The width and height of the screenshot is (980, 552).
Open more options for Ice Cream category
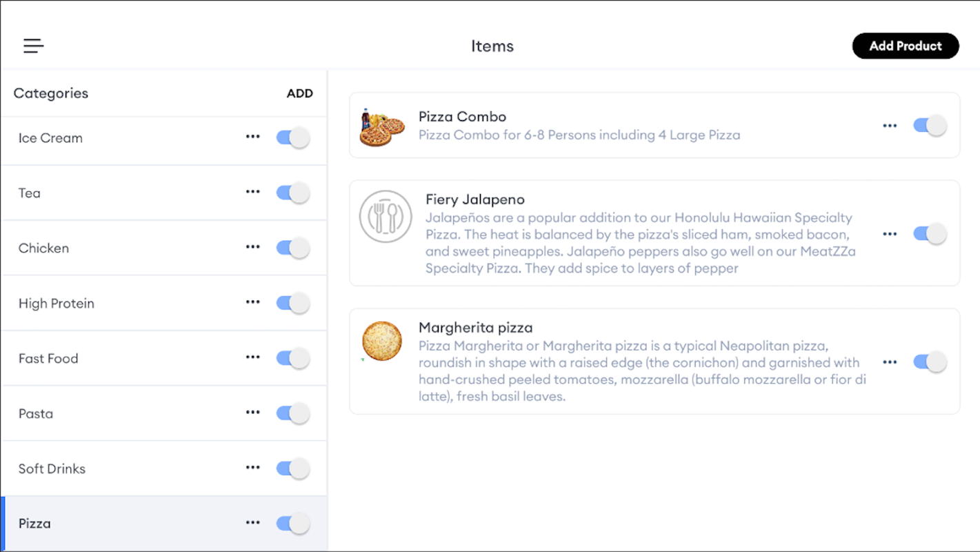tap(253, 137)
